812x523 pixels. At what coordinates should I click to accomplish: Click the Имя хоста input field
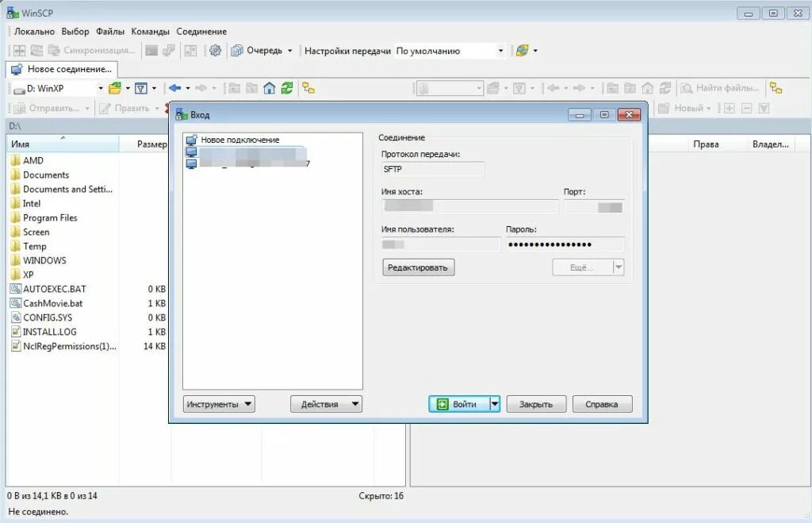click(x=469, y=206)
